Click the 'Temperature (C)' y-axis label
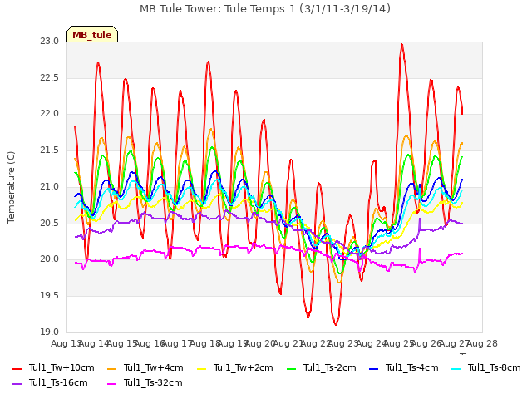Image resolution: width=532 pixels, height=399 pixels. pos(11,187)
